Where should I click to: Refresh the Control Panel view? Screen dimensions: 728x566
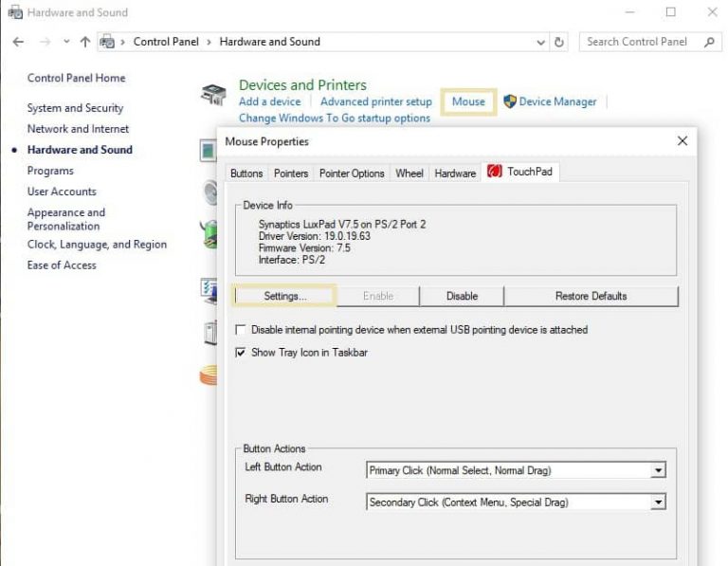559,43
